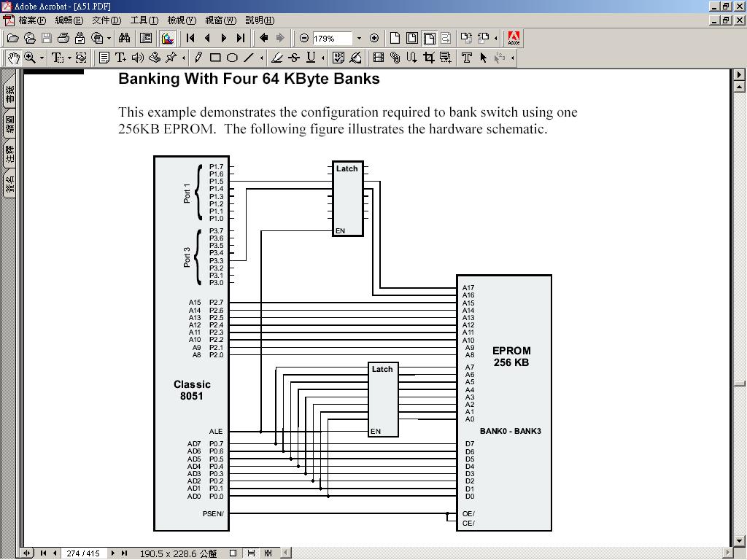Click the Adobe logo icon in toolbar

tap(514, 38)
